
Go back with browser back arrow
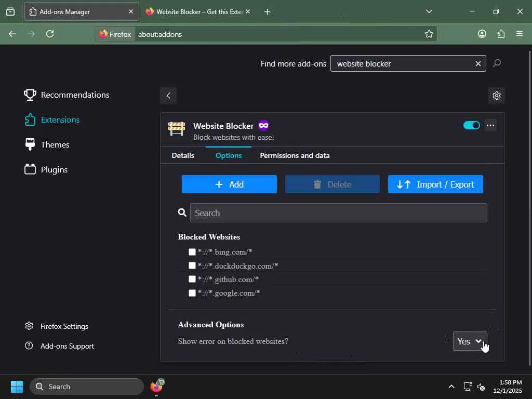point(12,34)
